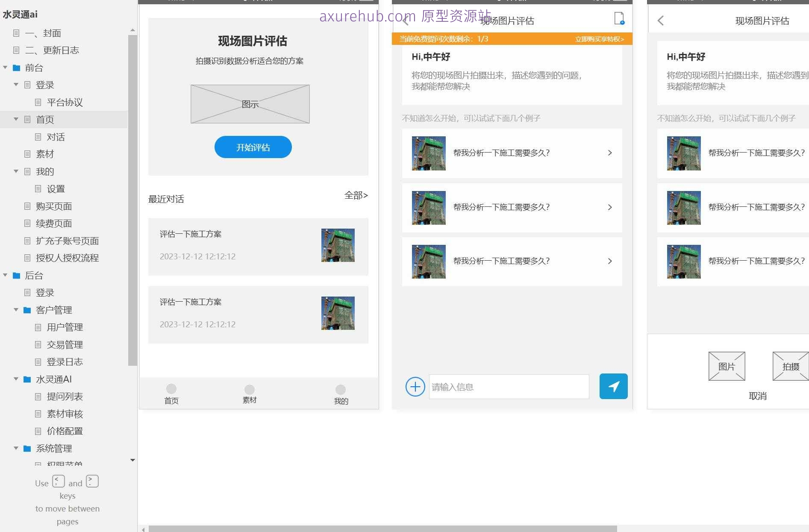Expand the first 帮我分析一下施工需要多久 example chevron
The width and height of the screenshot is (809, 532).
click(x=610, y=153)
